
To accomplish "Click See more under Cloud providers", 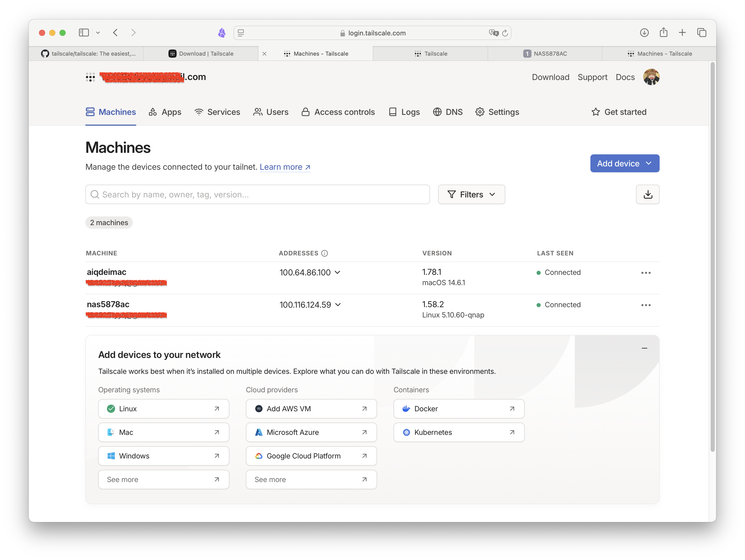I will (311, 479).
